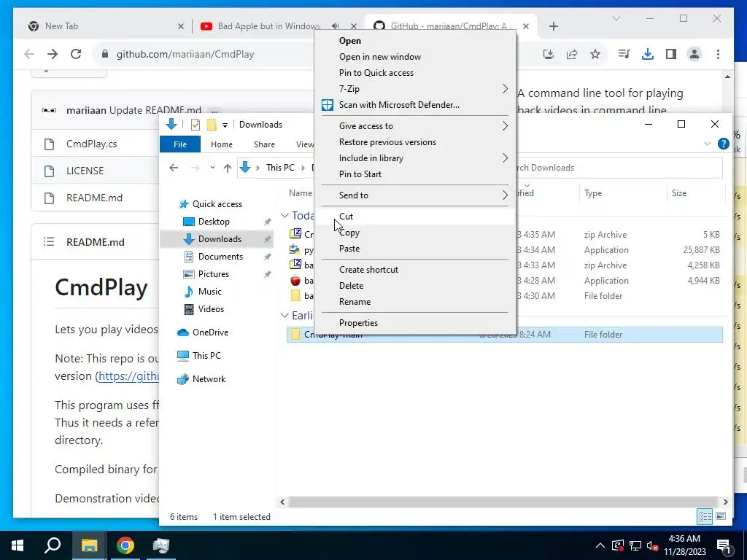Choose Scan with Microsoft Defender
Screen dimensions: 747x560
(415, 105)
